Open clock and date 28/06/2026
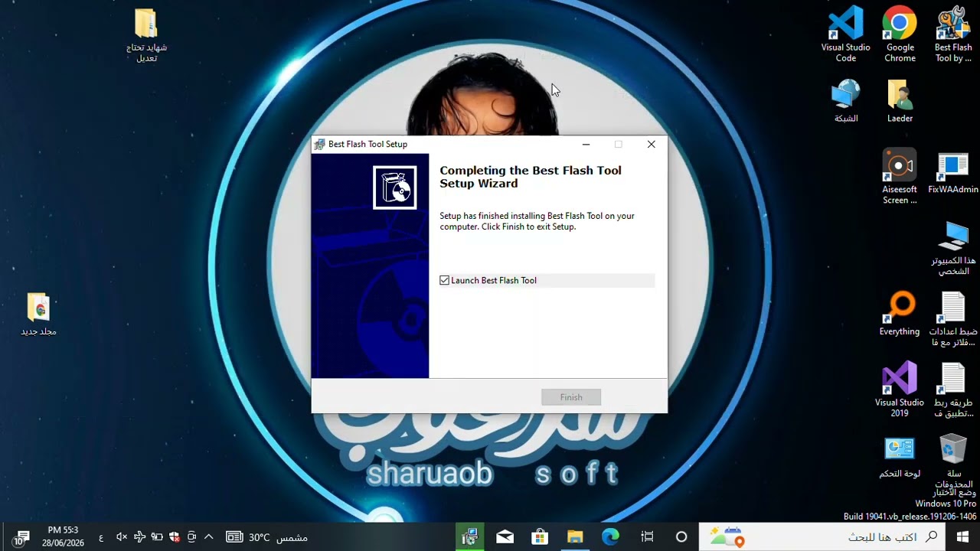 pos(63,536)
